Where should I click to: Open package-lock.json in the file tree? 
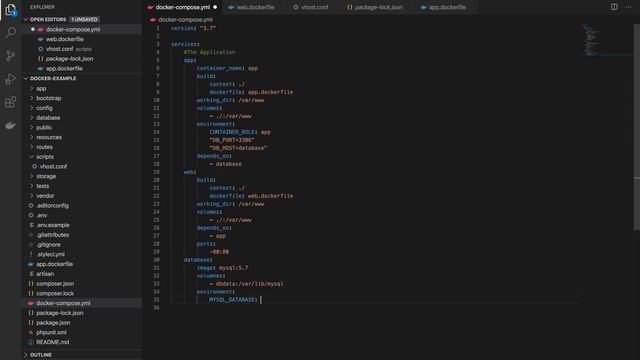(x=82, y=313)
